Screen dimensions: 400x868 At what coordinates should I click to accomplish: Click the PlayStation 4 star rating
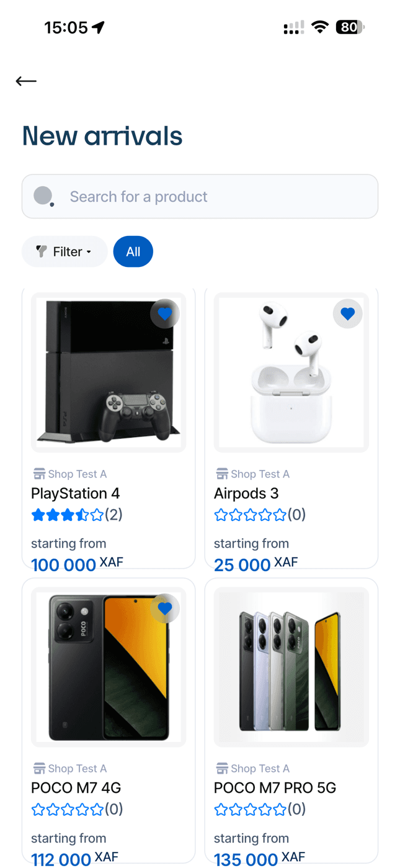point(68,515)
